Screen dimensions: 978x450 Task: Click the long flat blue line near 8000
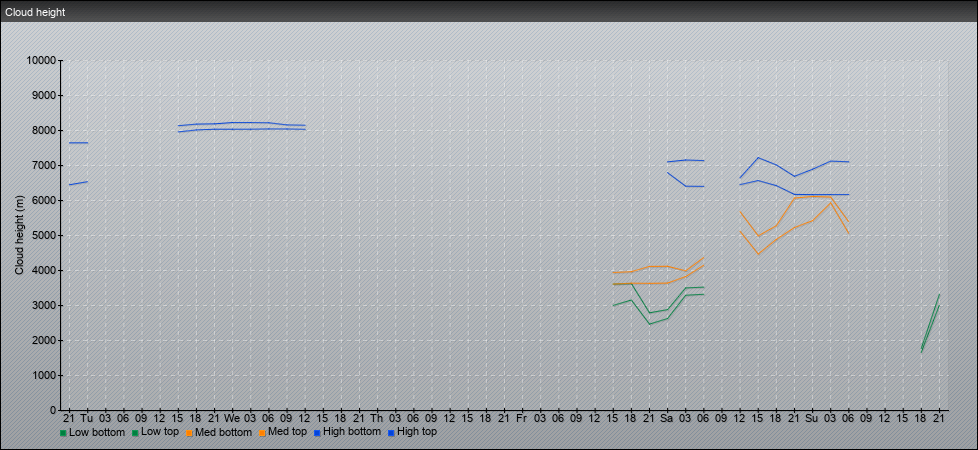pos(242,129)
